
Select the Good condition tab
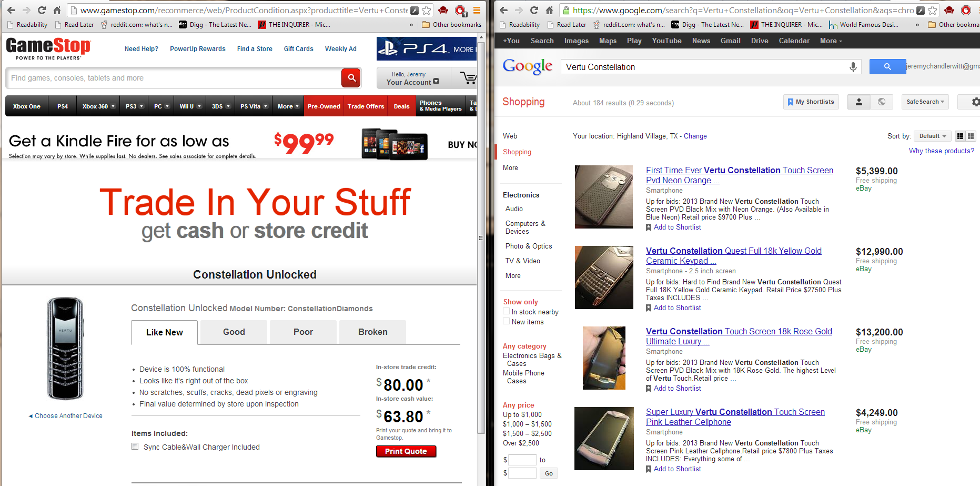point(234,332)
